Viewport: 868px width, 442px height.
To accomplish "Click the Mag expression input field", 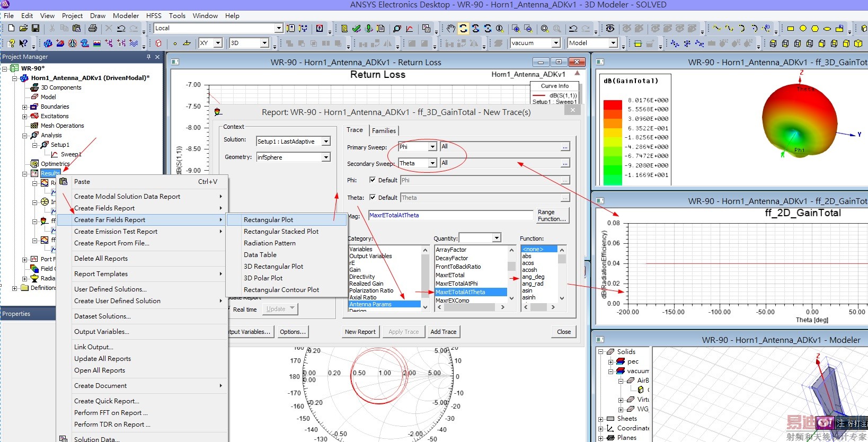I will [450, 215].
